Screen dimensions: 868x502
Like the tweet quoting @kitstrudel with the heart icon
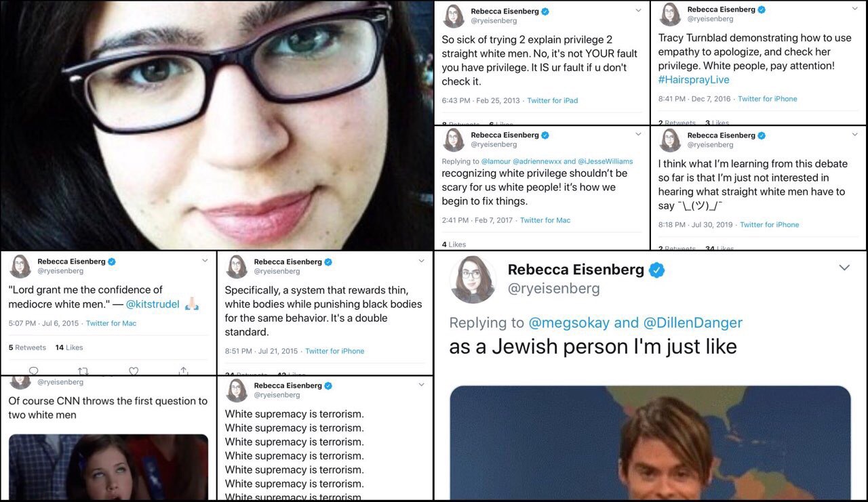click(134, 371)
